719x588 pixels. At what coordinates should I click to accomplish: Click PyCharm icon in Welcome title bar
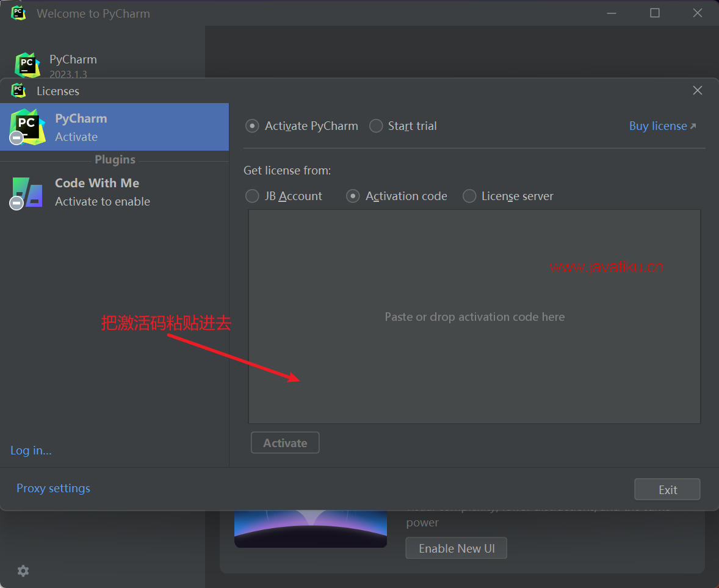coord(19,13)
